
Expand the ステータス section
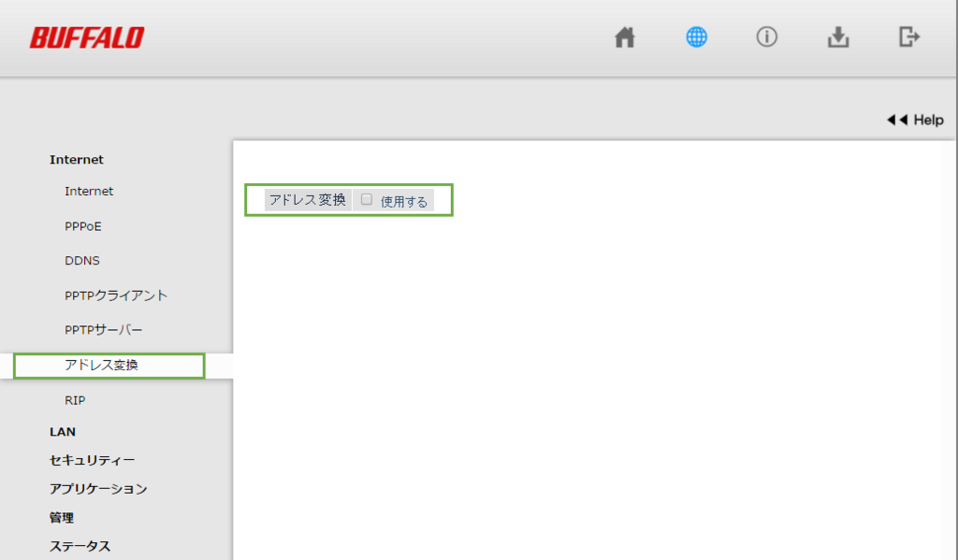(80, 546)
